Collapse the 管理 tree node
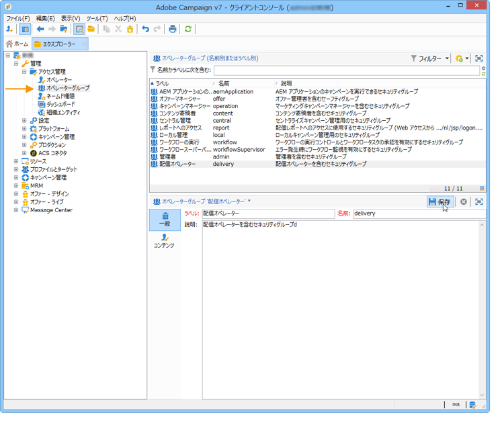This screenshot has width=504, height=421. click(x=16, y=64)
